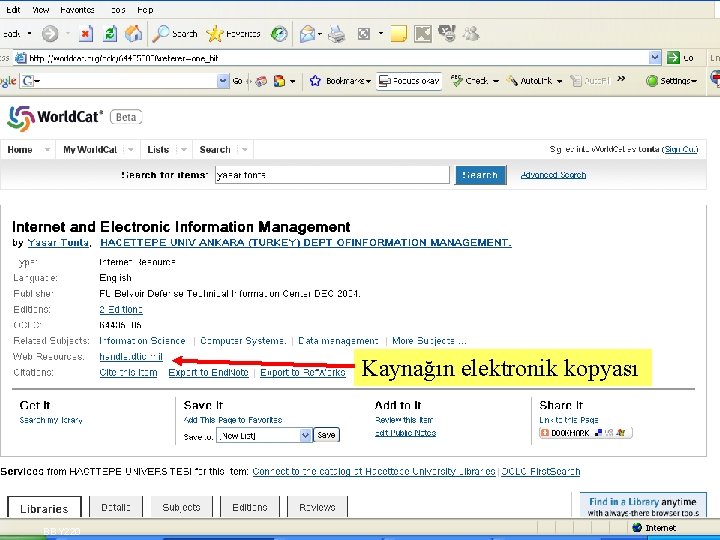The width and height of the screenshot is (720, 540).
Task: Expand Lists menu arrow
Action: [x=184, y=150]
